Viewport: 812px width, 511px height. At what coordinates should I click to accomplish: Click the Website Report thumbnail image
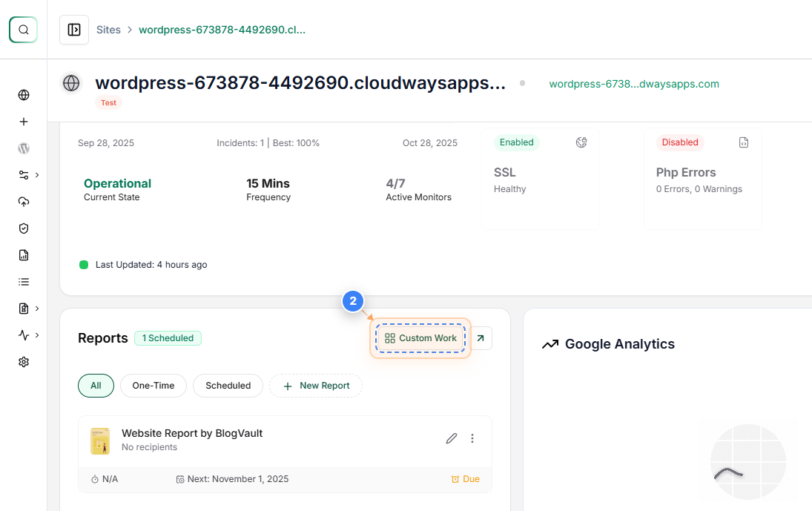click(100, 441)
